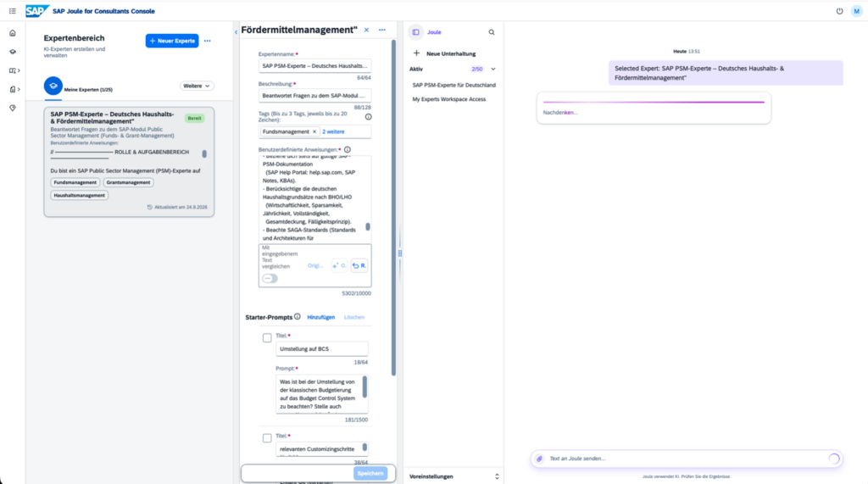This screenshot has height=484, width=868.
Task: Click the 2/50 conversation counter
Action: coord(476,70)
